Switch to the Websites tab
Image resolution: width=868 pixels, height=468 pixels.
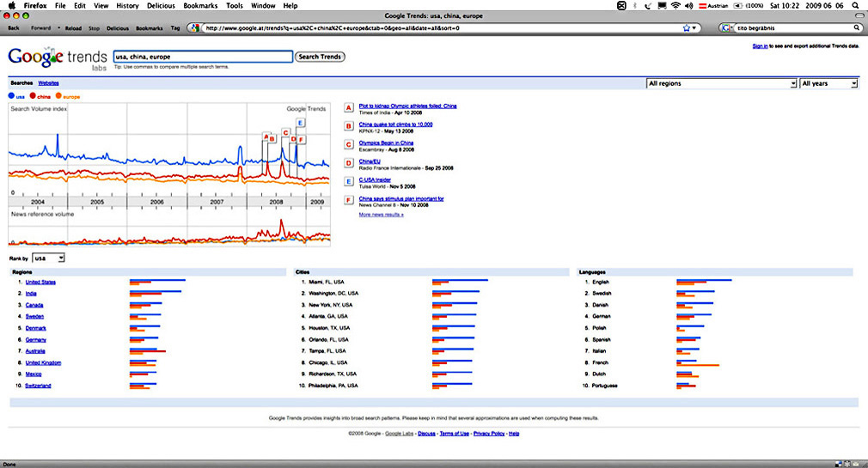(x=48, y=83)
